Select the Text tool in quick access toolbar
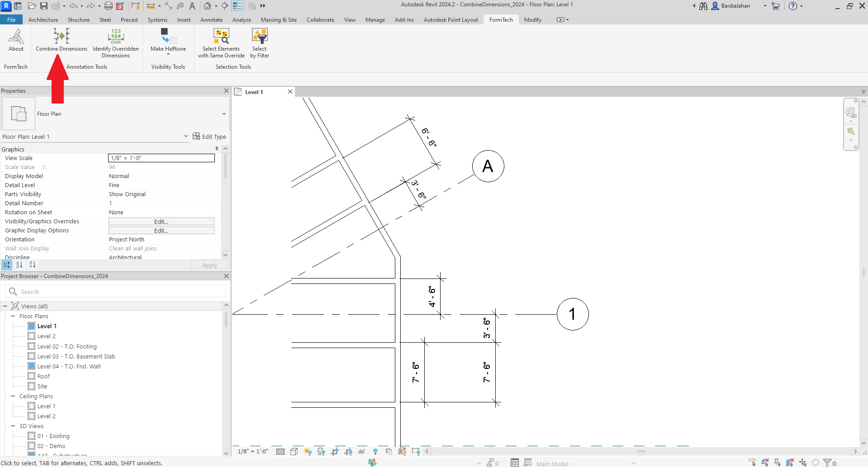 [192, 6]
